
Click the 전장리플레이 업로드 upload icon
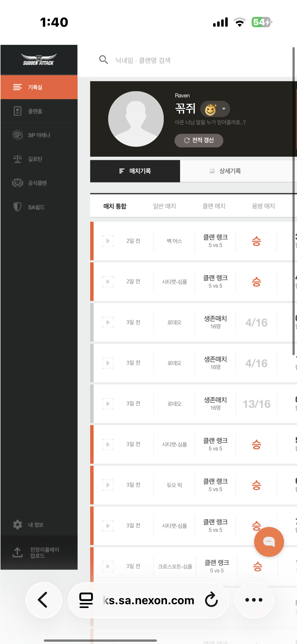click(17, 552)
